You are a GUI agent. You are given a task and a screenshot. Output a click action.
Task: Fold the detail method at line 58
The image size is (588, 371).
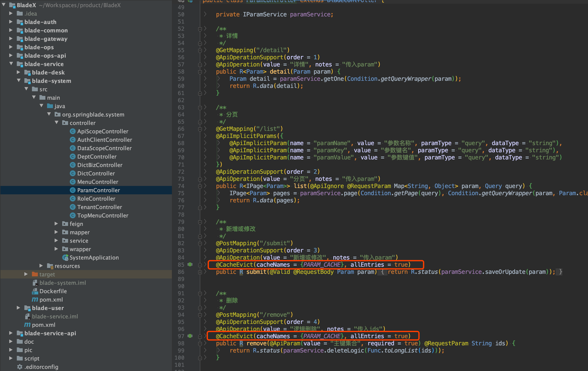pyautogui.click(x=200, y=72)
